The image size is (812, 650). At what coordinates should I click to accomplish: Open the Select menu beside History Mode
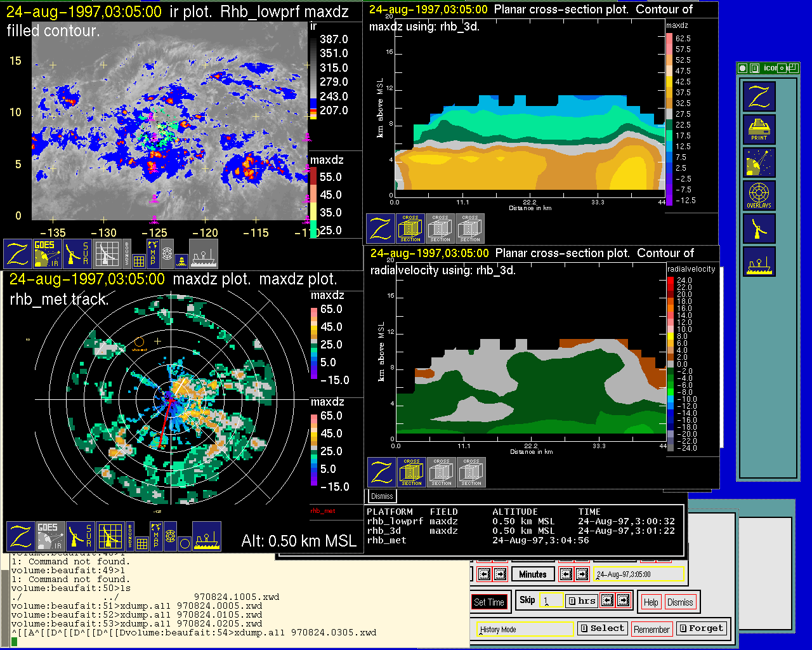click(x=601, y=628)
